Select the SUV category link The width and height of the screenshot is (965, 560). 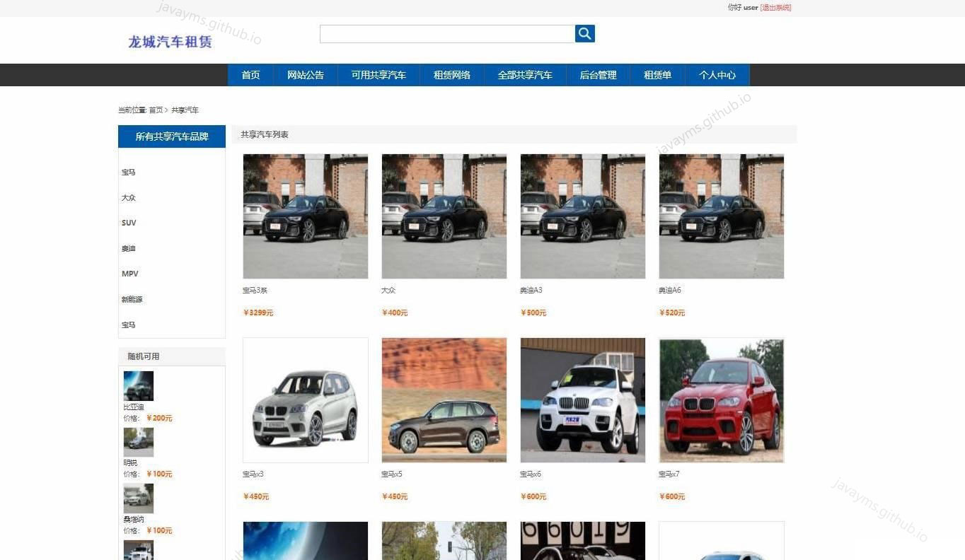pos(129,223)
